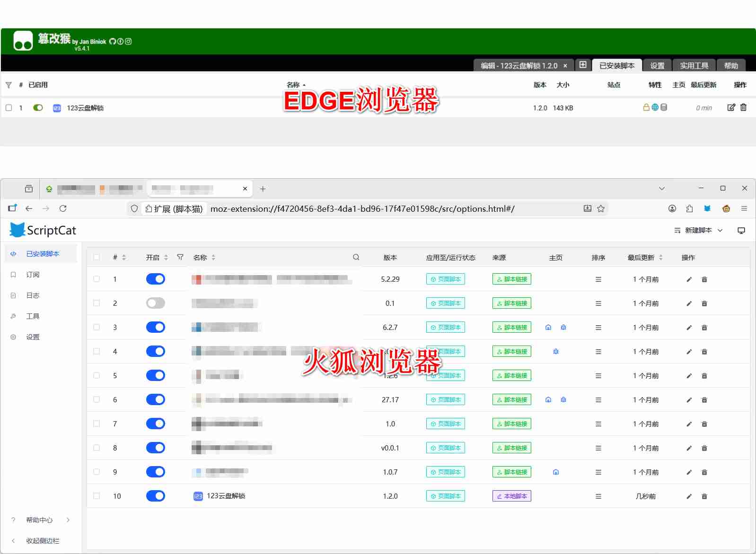The image size is (756, 554).
Task: Disable the script toggle in row 1
Action: coord(156,279)
